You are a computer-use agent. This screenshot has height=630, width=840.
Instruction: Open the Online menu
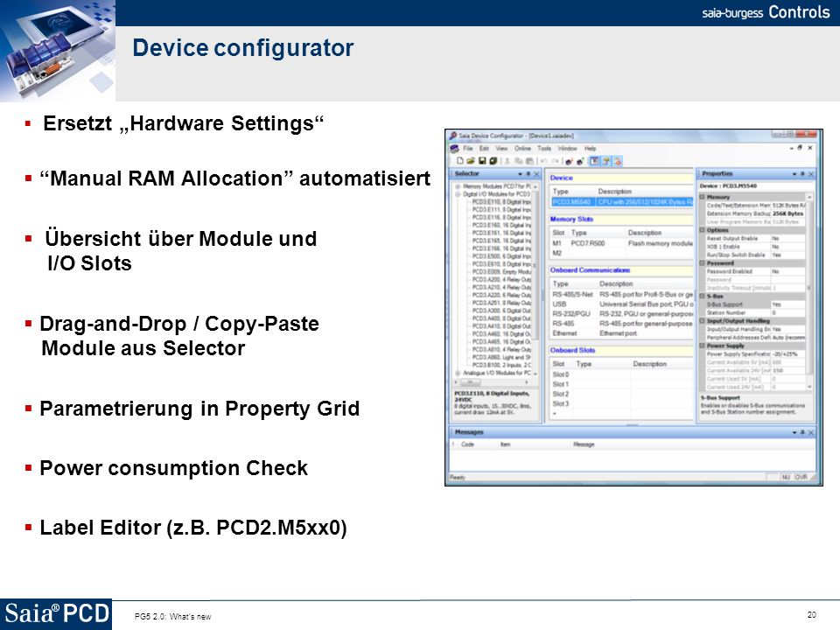click(x=522, y=149)
